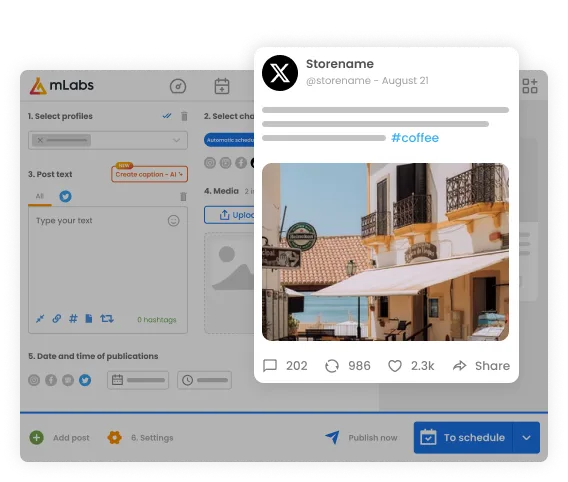The width and height of the screenshot is (568, 482).
Task: Click Publish now
Action: [373, 438]
